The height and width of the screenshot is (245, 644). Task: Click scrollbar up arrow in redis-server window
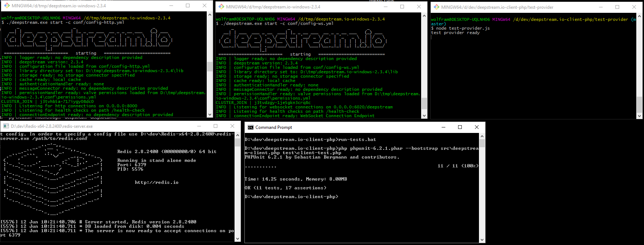pos(237,135)
